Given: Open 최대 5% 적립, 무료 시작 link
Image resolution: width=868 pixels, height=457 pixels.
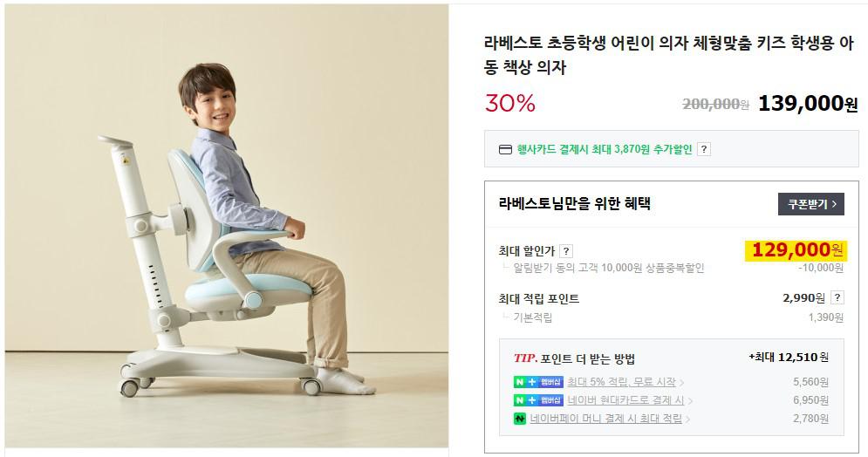Looking at the screenshot, I should point(621,382).
